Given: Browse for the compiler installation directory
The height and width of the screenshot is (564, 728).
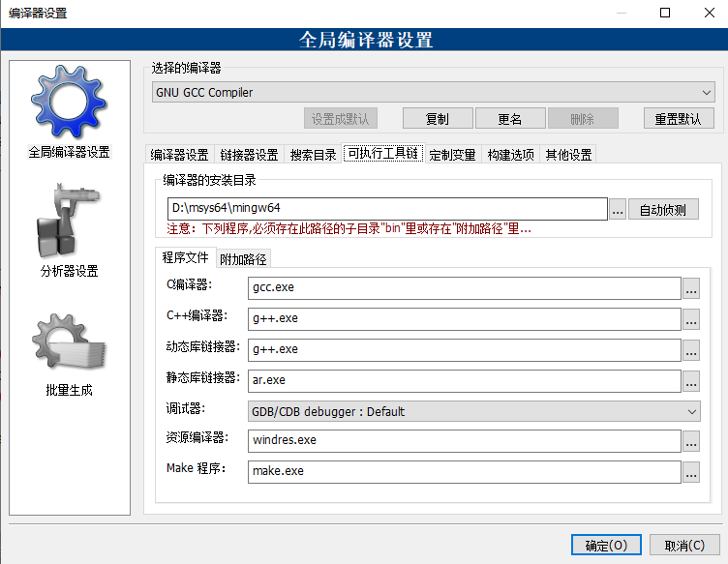Looking at the screenshot, I should click(618, 209).
